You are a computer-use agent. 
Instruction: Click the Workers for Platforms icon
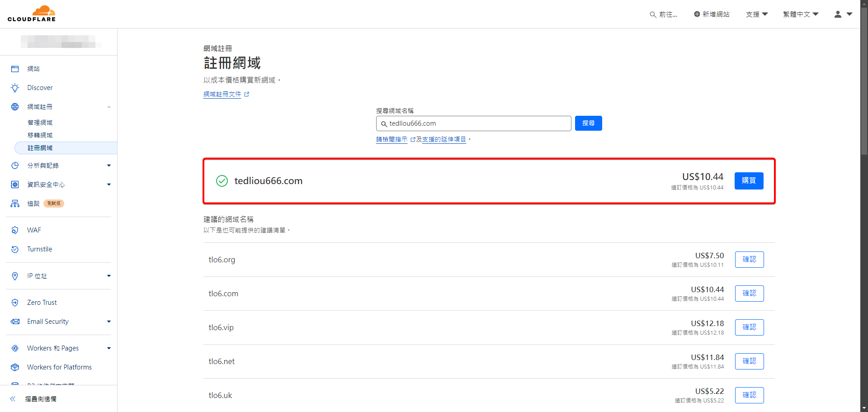pos(15,367)
